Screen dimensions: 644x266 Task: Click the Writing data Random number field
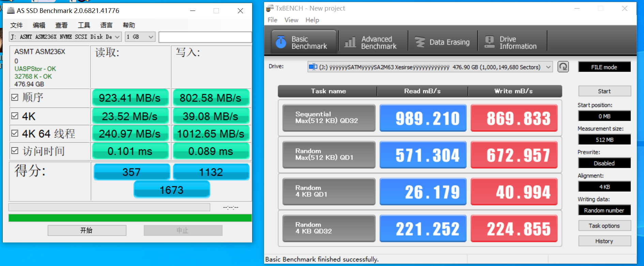click(x=604, y=210)
